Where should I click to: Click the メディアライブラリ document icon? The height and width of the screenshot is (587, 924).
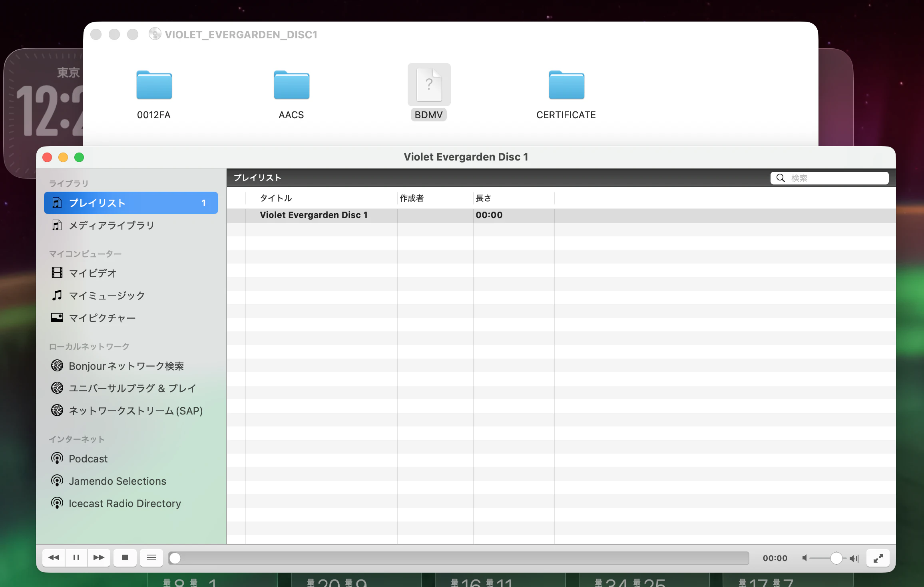tap(57, 225)
